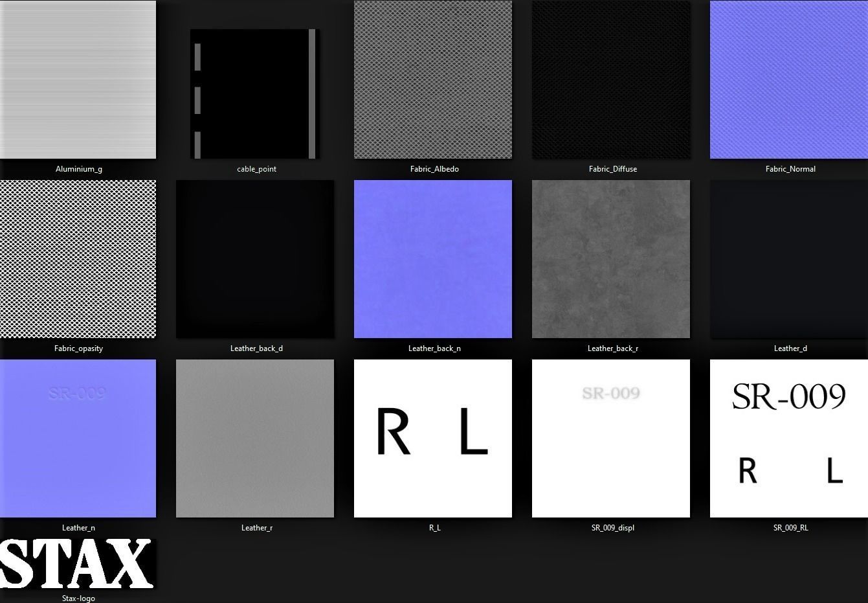The image size is (868, 603).
Task: Select the R_L file name label
Action: [434, 528]
